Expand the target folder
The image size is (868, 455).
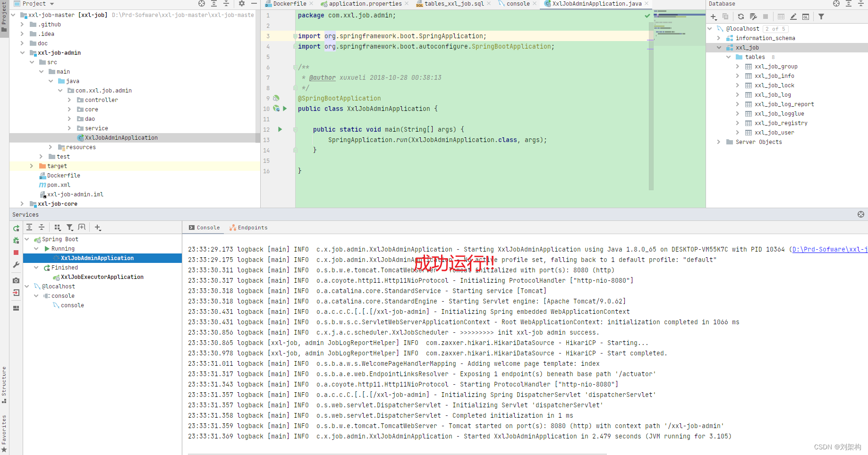[32, 166]
